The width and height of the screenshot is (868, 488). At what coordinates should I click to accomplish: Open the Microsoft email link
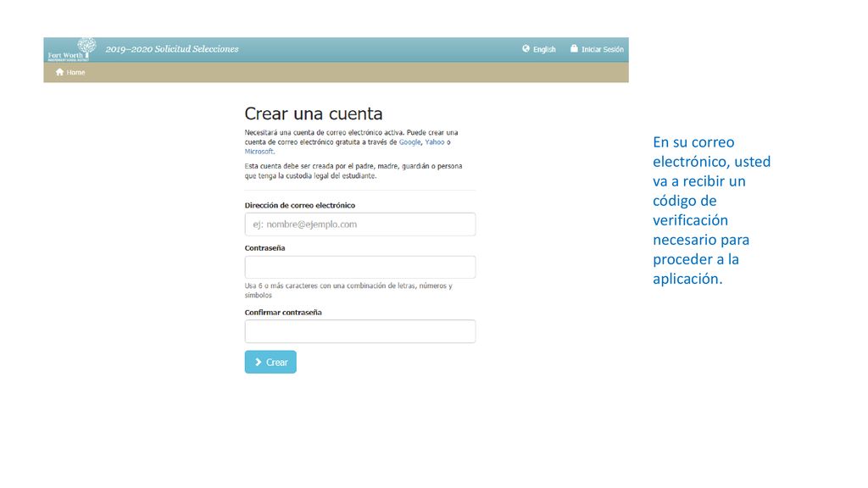259,152
